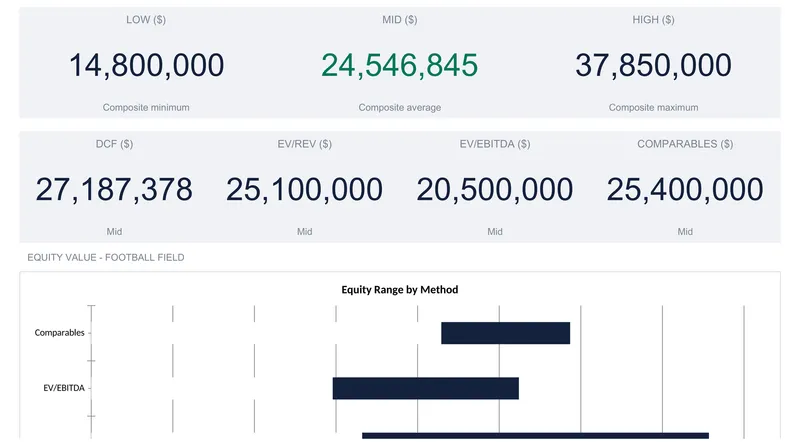Click the EV/EBITDA range bar in chart

426,388
